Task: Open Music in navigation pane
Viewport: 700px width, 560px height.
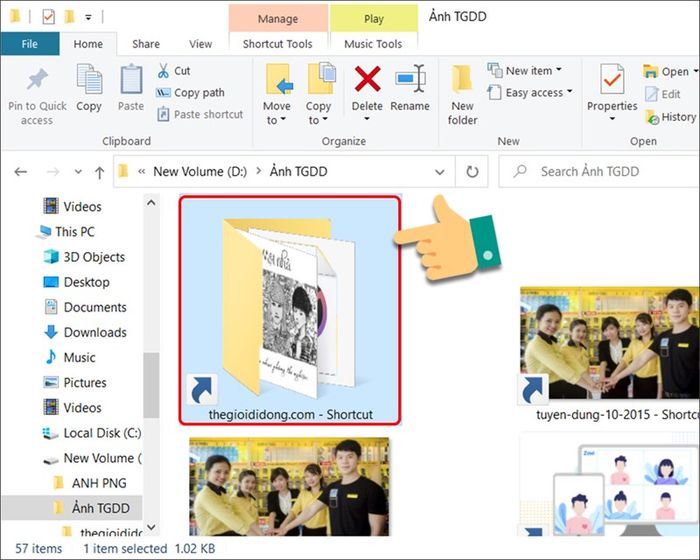Action: click(70, 357)
